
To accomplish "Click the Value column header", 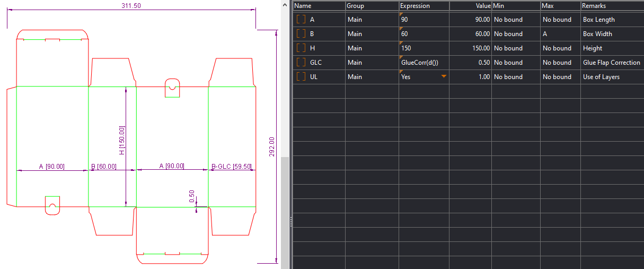I will point(470,6).
